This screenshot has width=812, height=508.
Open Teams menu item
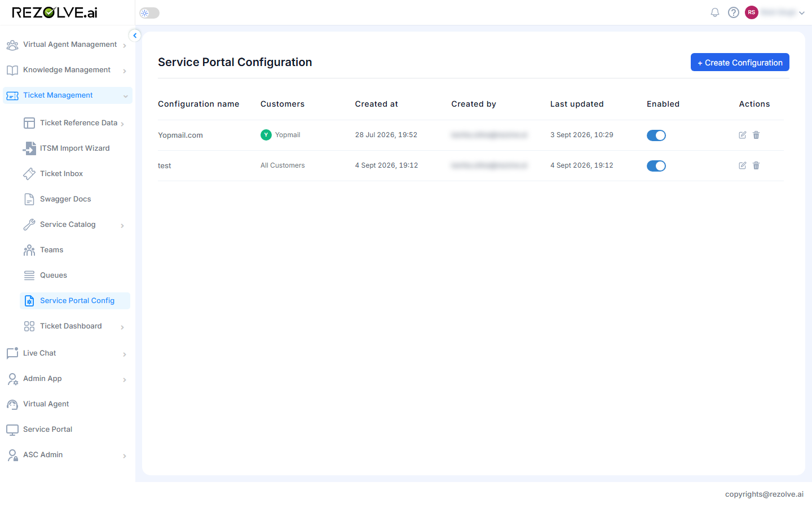(x=75, y=250)
